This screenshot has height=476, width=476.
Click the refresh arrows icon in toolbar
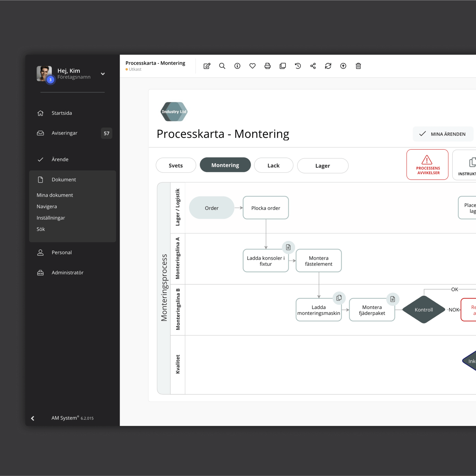(x=328, y=66)
